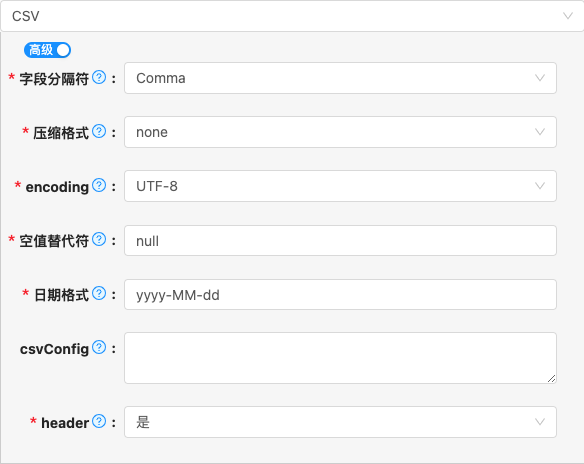Click the csvConfig textarea resize handle
Screen dimensions: 584x464
coord(552,379)
